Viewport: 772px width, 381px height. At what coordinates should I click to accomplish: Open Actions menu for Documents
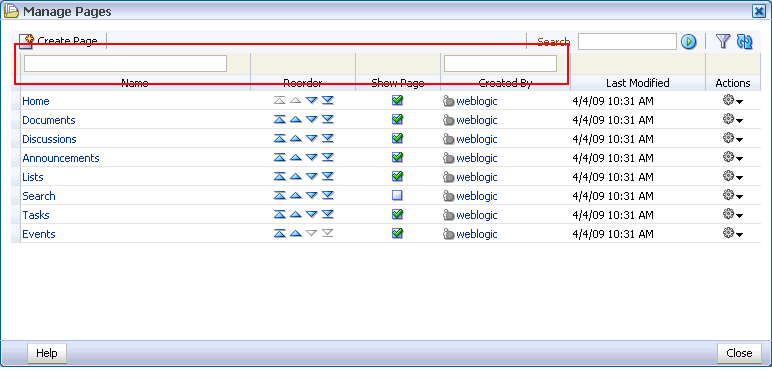(733, 120)
